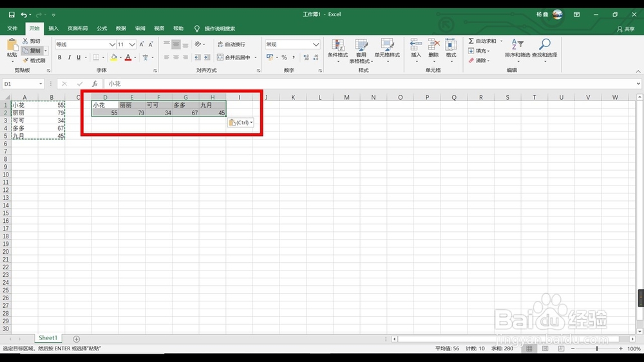Toggle Middle Align vertical alignment
Image resolution: width=644 pixels, height=362 pixels.
click(176, 44)
